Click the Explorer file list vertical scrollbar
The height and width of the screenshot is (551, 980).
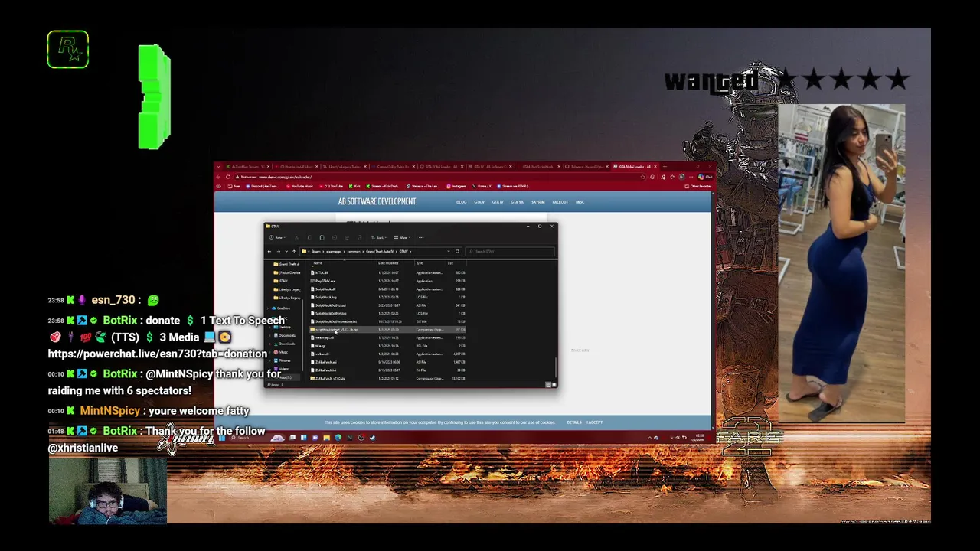click(x=556, y=367)
